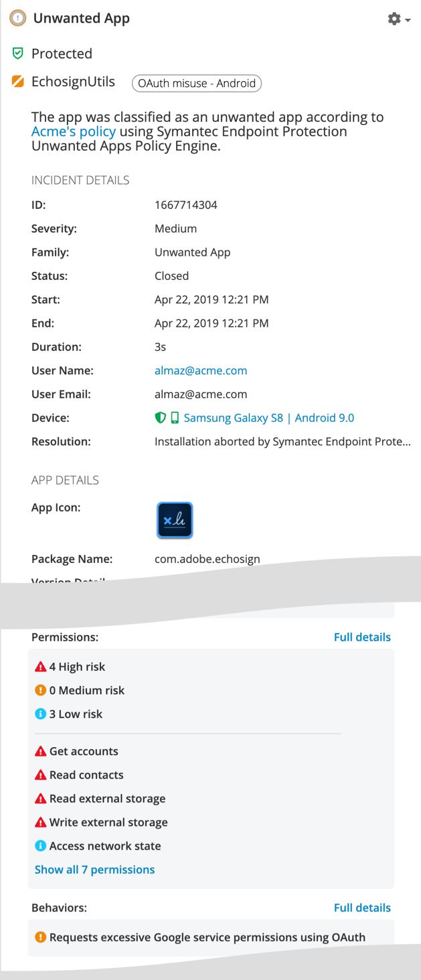Open the Samsung Galaxy S8 device link
The width and height of the screenshot is (421, 980).
pos(269,418)
